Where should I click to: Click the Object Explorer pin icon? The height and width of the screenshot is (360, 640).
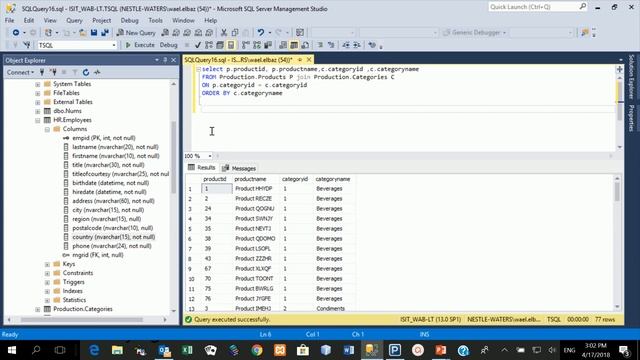[165, 60]
